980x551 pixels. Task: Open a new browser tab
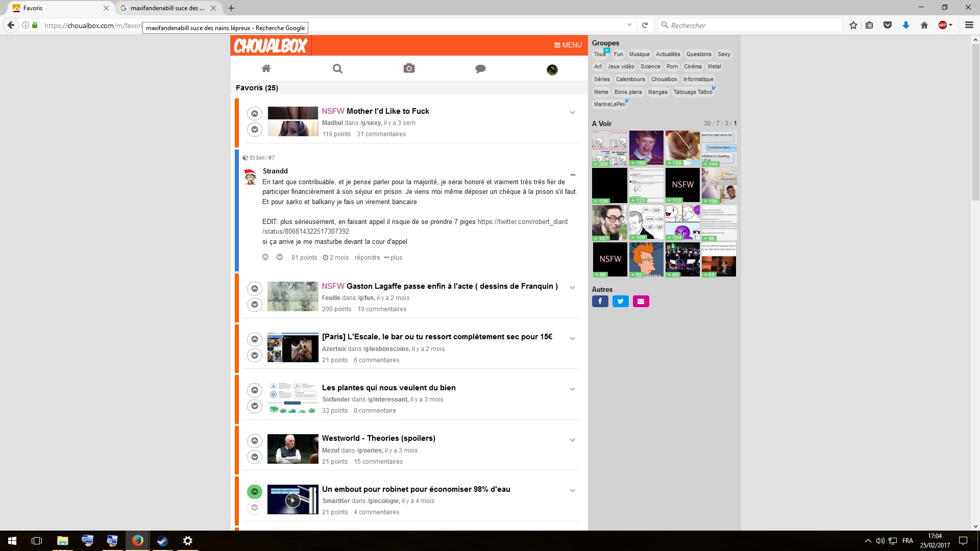pos(231,8)
